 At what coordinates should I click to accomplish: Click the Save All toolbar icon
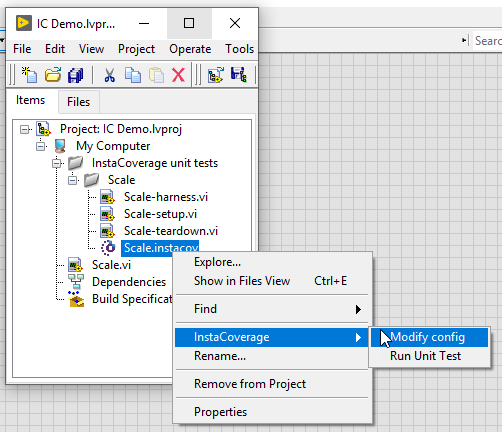pos(76,75)
